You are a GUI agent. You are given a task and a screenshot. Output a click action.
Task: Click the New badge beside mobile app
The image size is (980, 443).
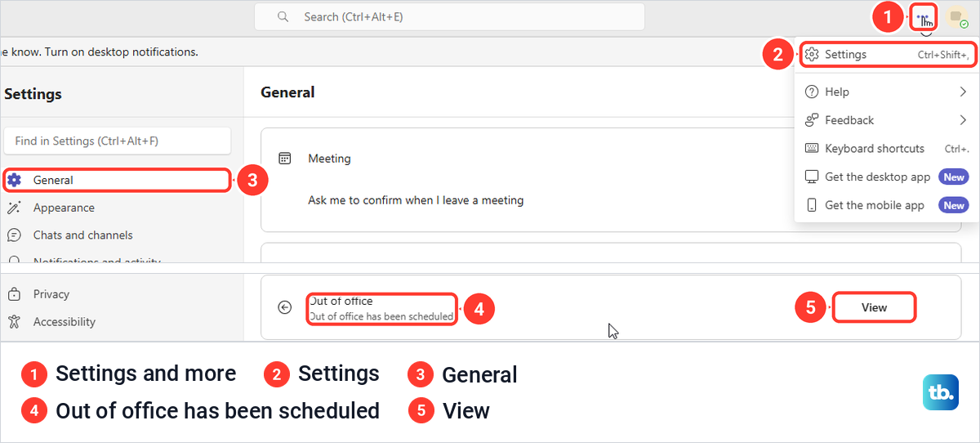954,205
